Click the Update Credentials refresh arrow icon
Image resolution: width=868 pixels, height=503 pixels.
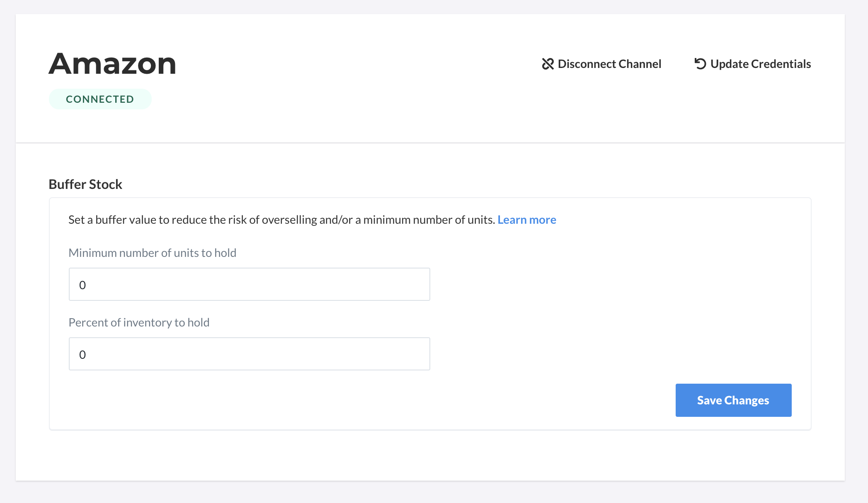[700, 64]
